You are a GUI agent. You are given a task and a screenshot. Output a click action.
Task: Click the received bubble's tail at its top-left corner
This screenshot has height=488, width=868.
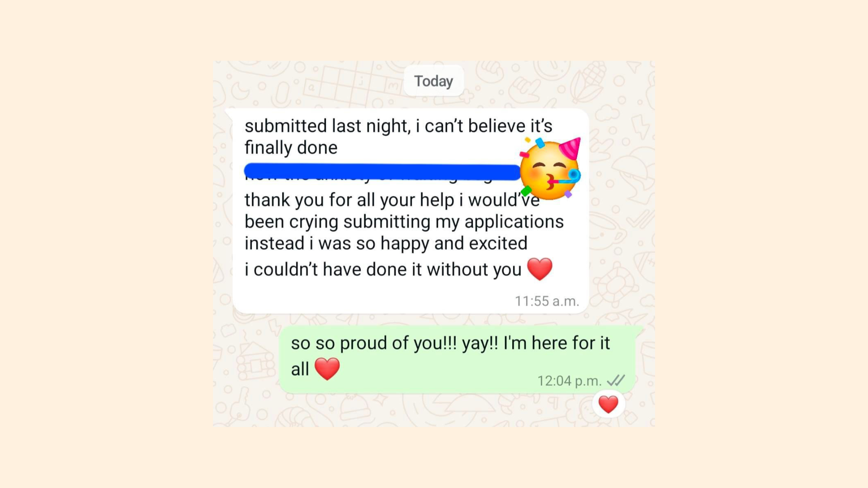[229, 113]
